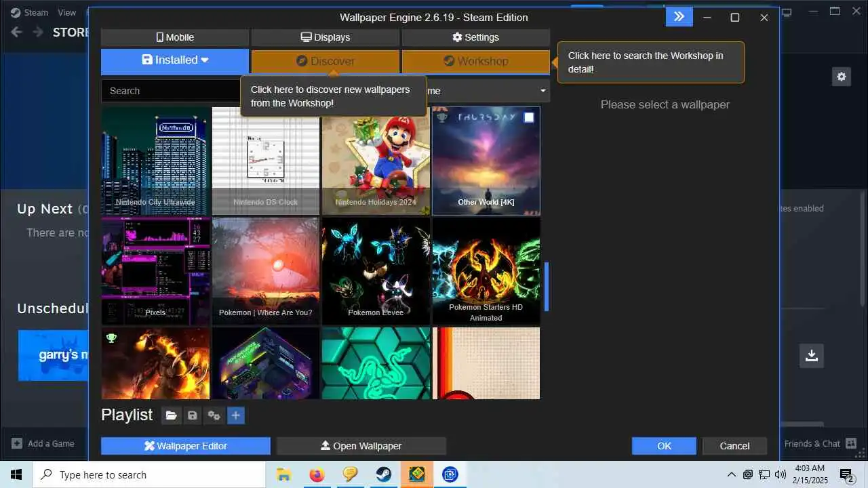The width and height of the screenshot is (868, 488).
Task: Open Steam downloads settings gear
Action: click(x=842, y=77)
